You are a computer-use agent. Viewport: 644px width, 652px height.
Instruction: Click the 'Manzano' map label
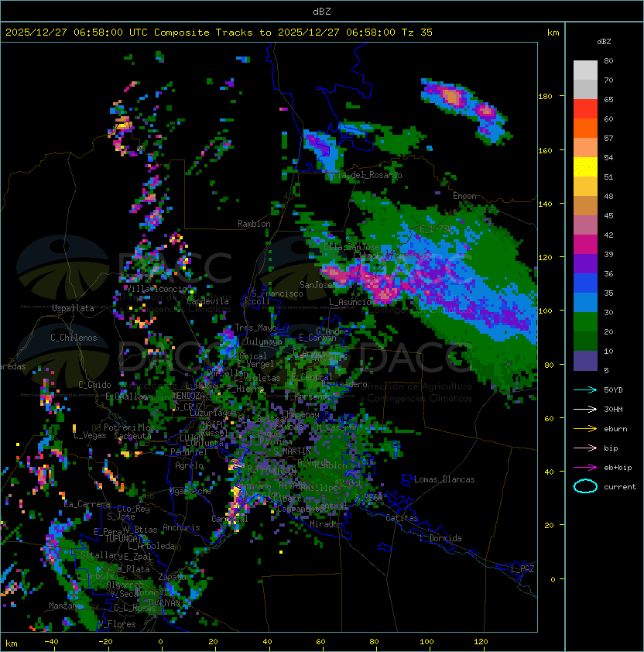(65, 606)
